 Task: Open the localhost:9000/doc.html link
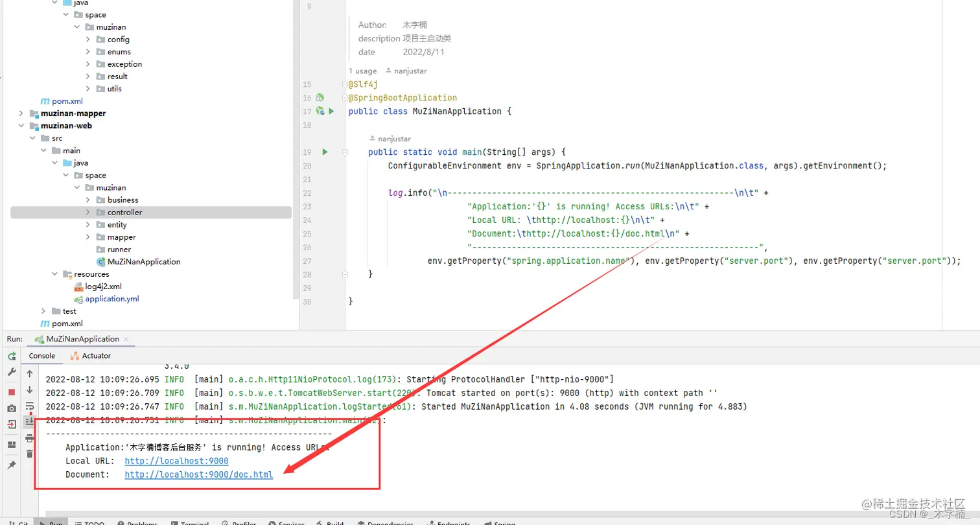pos(199,474)
